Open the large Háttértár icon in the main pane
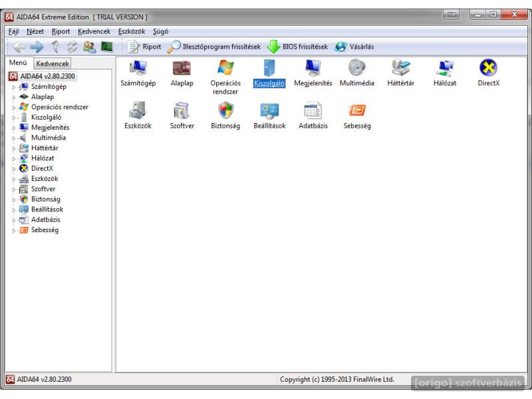Viewport: 532px width, 399px height. [401, 73]
